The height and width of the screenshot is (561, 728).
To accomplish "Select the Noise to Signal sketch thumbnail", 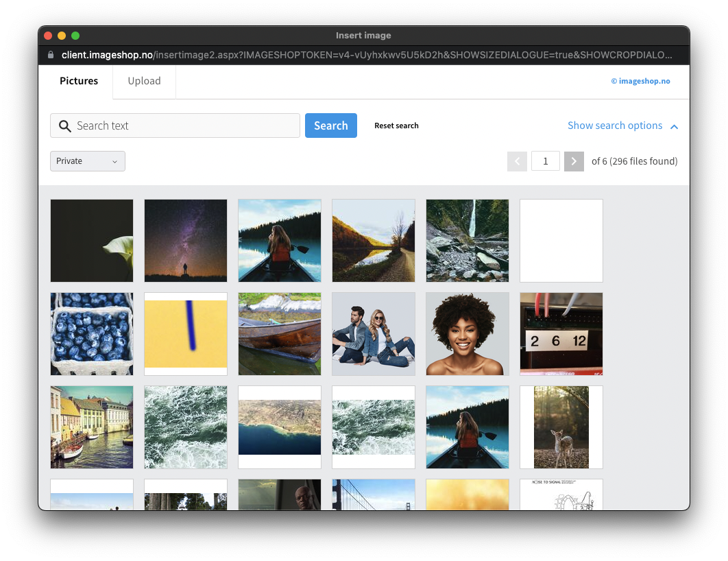I will point(561,494).
